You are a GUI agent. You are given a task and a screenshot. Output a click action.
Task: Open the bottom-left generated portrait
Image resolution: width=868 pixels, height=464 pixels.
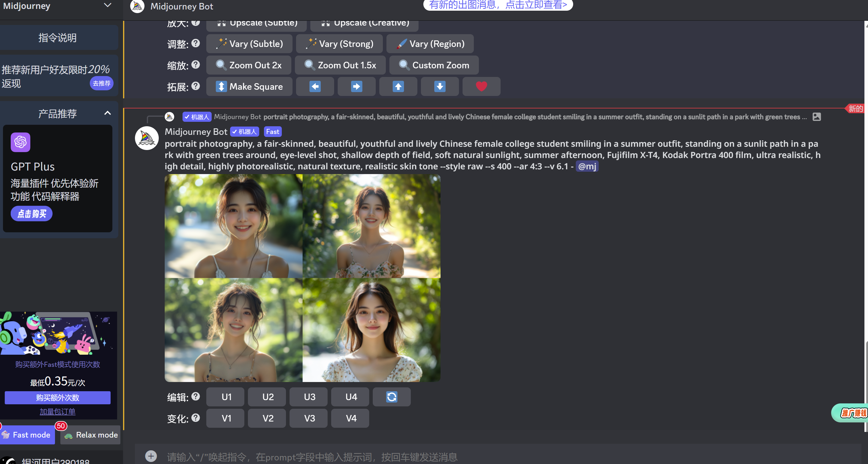point(234,330)
